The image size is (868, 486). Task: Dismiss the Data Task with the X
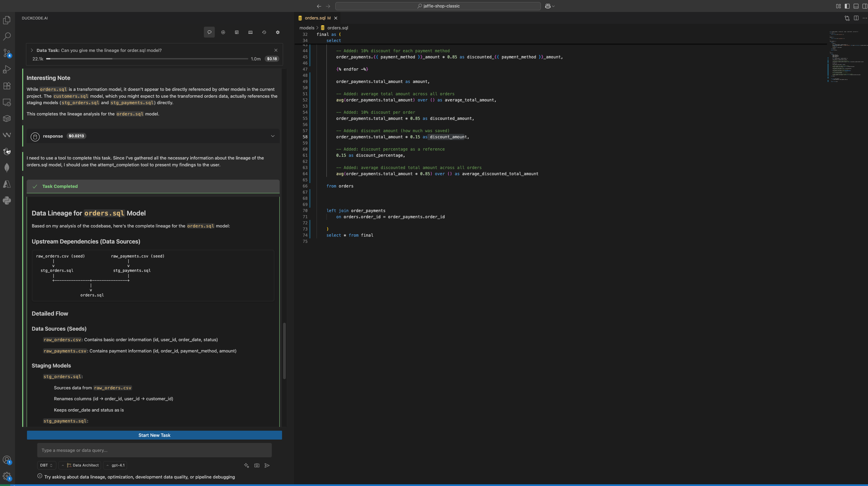tap(276, 50)
